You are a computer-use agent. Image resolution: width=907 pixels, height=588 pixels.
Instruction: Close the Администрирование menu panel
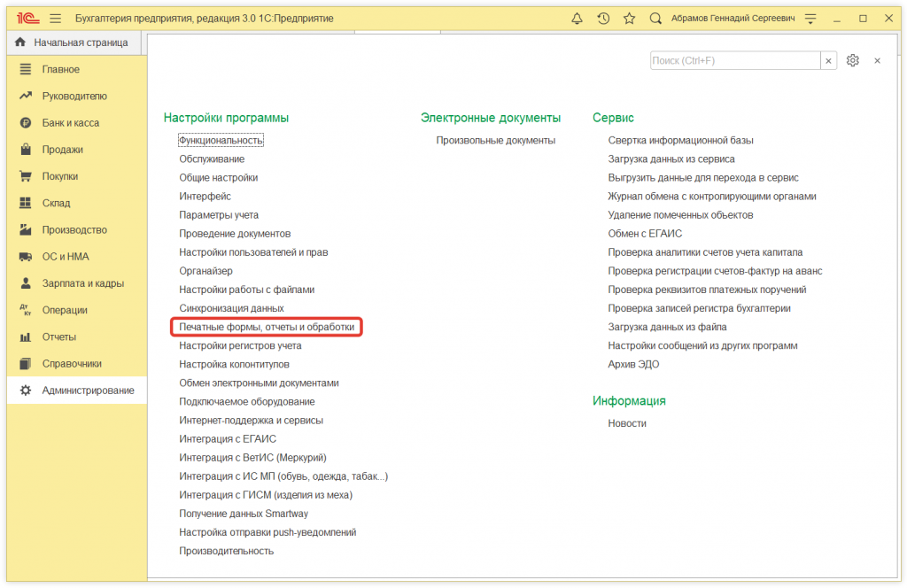click(x=877, y=60)
